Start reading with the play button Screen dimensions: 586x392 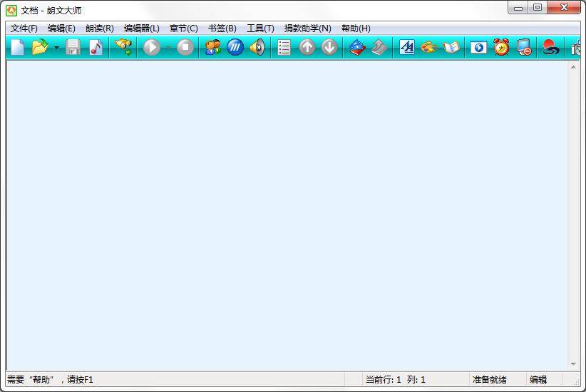[x=151, y=48]
